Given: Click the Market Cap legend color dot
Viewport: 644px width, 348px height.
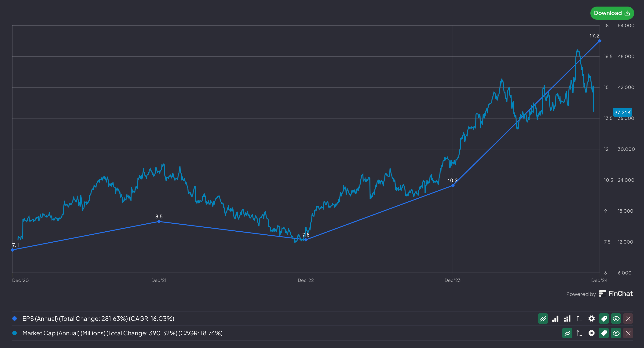Looking at the screenshot, I should [x=15, y=333].
